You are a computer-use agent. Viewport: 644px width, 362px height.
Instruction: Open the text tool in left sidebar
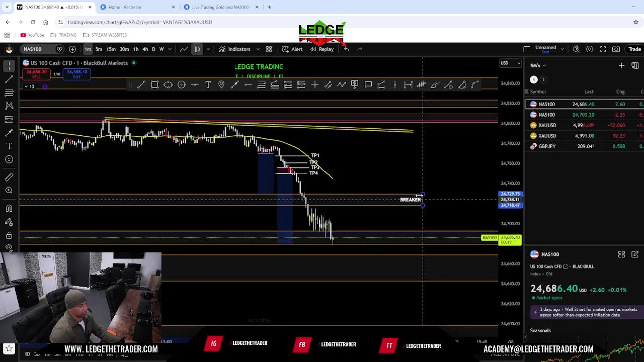tap(9, 146)
